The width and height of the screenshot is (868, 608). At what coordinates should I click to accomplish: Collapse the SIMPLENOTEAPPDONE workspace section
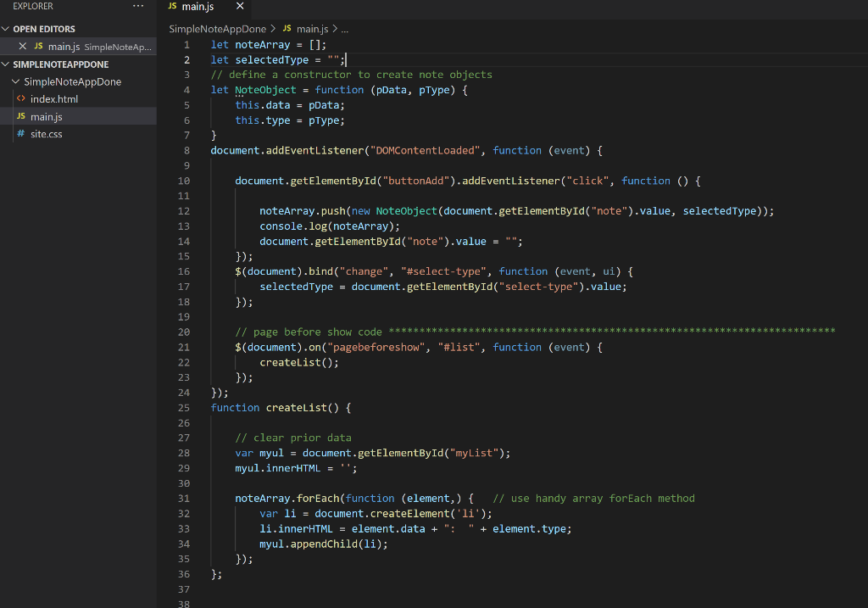[x=7, y=64]
